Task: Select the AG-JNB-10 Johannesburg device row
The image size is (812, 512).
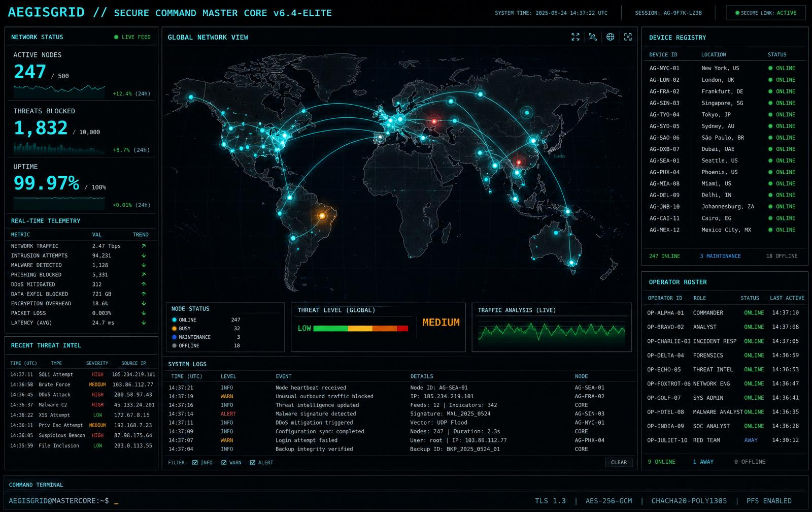Action: click(x=725, y=207)
